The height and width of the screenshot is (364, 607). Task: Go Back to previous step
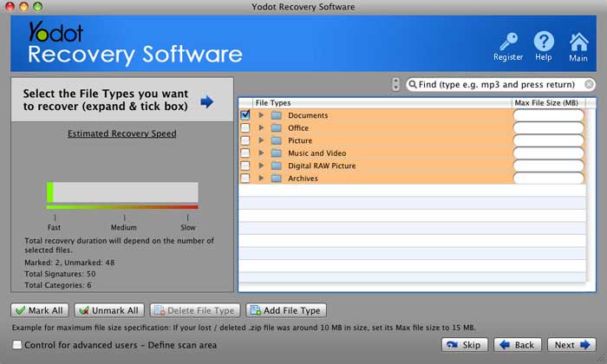tap(517, 345)
